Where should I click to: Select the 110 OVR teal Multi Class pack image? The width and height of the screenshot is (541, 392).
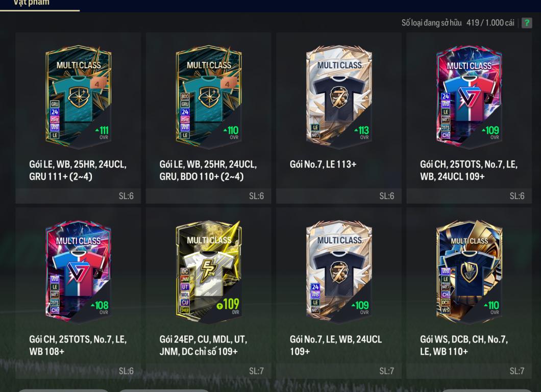pos(209,97)
